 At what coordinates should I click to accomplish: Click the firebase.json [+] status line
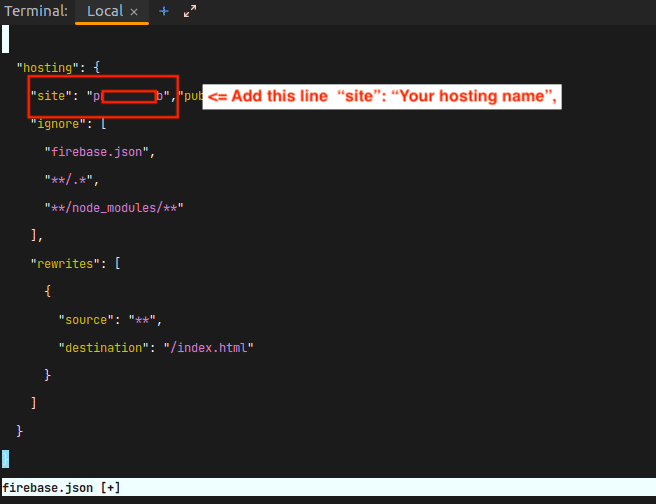(60, 488)
